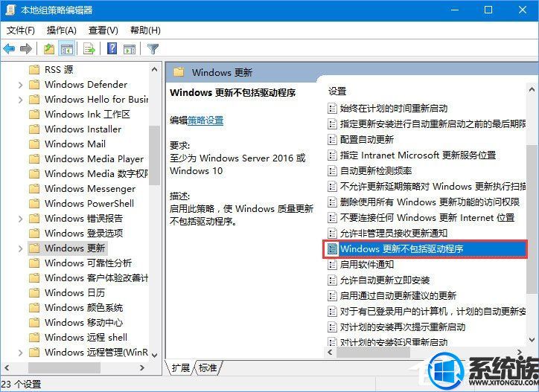Click the settings list horizontal scroll left arrow
Image resolution: width=539 pixels, height=392 pixels.
pyautogui.click(x=331, y=352)
